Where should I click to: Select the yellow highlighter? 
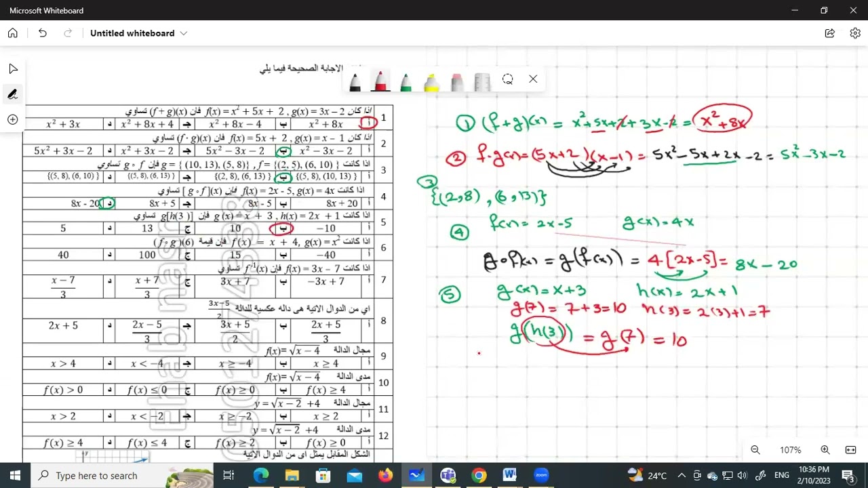click(x=431, y=82)
